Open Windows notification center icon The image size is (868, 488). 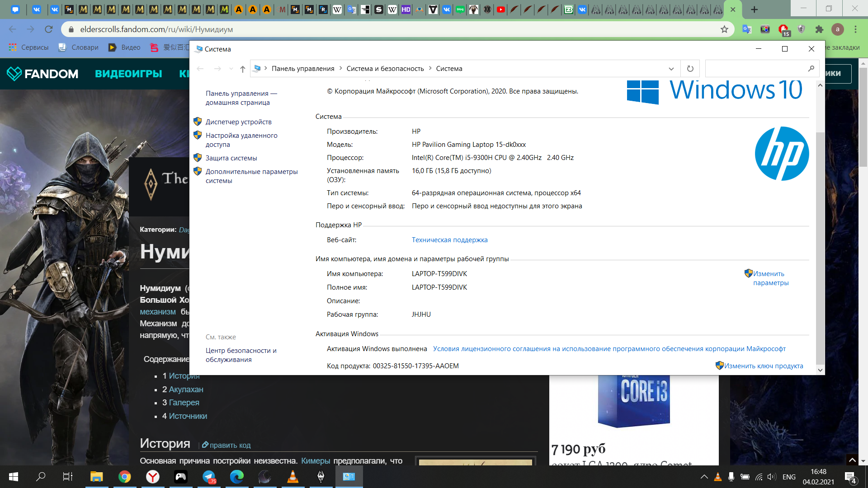pyautogui.click(x=850, y=477)
